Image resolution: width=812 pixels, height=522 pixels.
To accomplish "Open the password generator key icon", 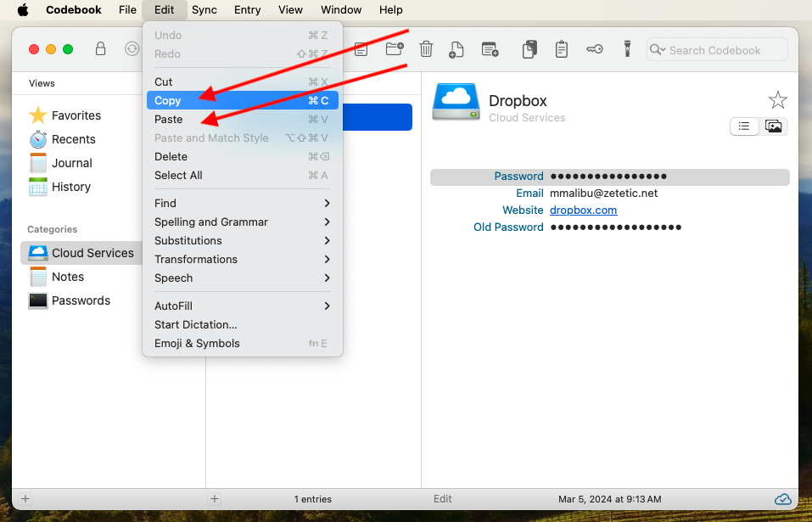I will coord(595,50).
